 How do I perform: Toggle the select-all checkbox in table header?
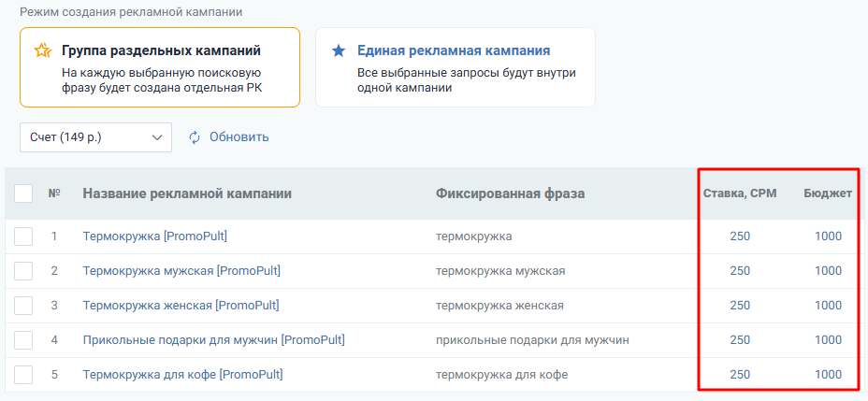(x=23, y=193)
